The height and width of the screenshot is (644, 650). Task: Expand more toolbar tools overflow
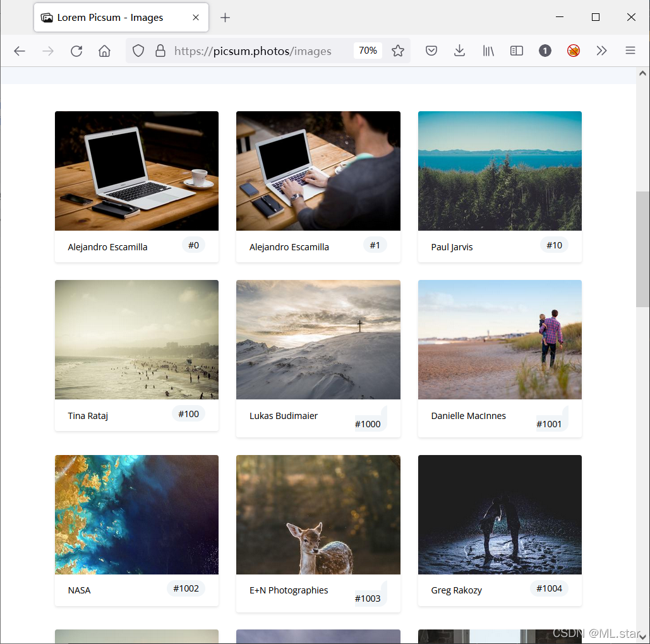tap(601, 51)
